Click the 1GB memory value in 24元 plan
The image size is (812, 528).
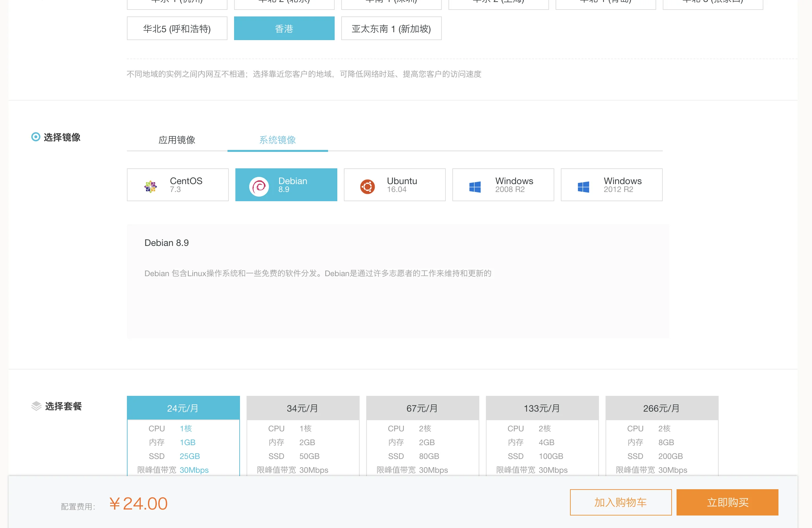pos(187,442)
